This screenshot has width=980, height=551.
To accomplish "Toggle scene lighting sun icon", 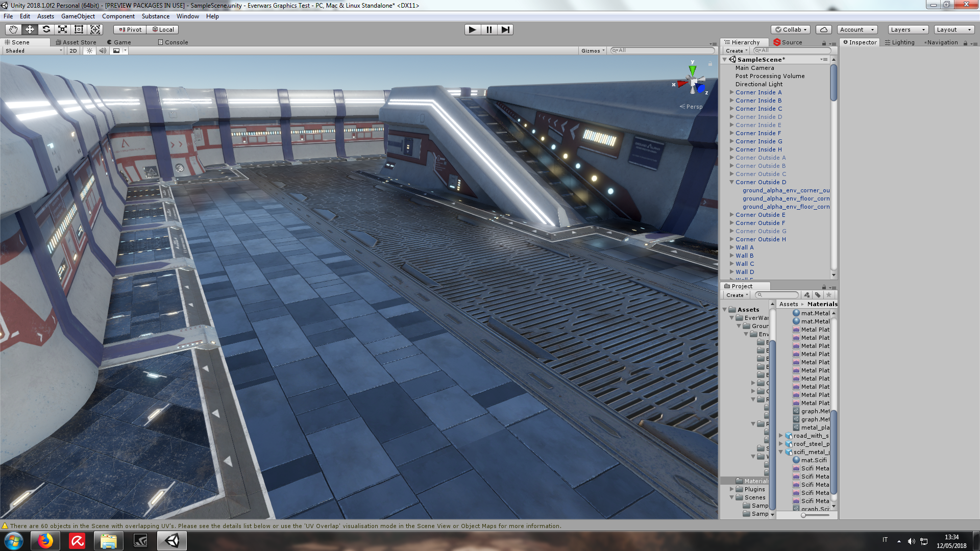I will tap(89, 51).
